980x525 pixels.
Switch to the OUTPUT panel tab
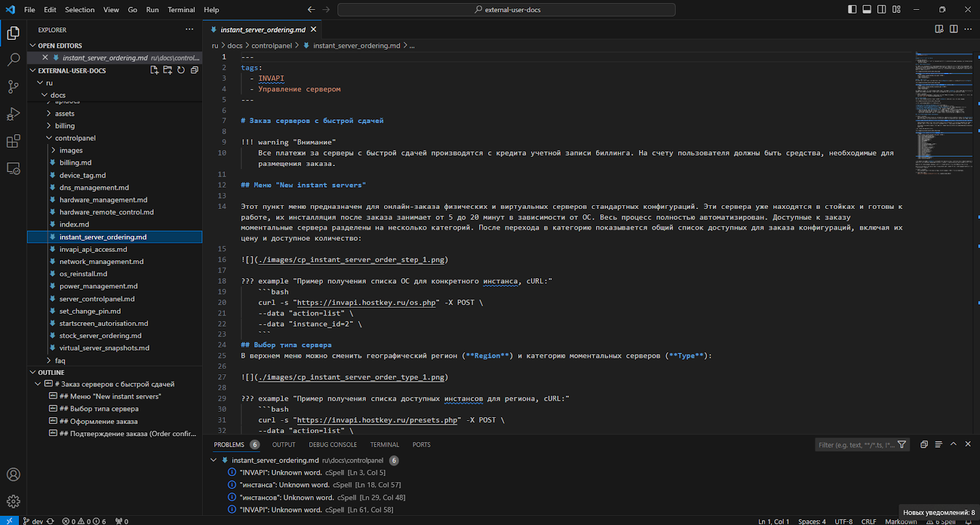click(284, 445)
